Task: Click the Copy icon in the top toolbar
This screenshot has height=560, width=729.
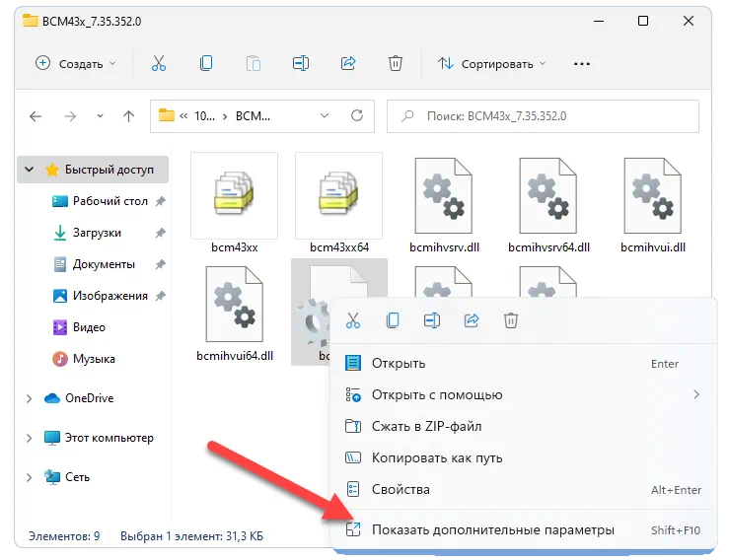Action: point(206,63)
